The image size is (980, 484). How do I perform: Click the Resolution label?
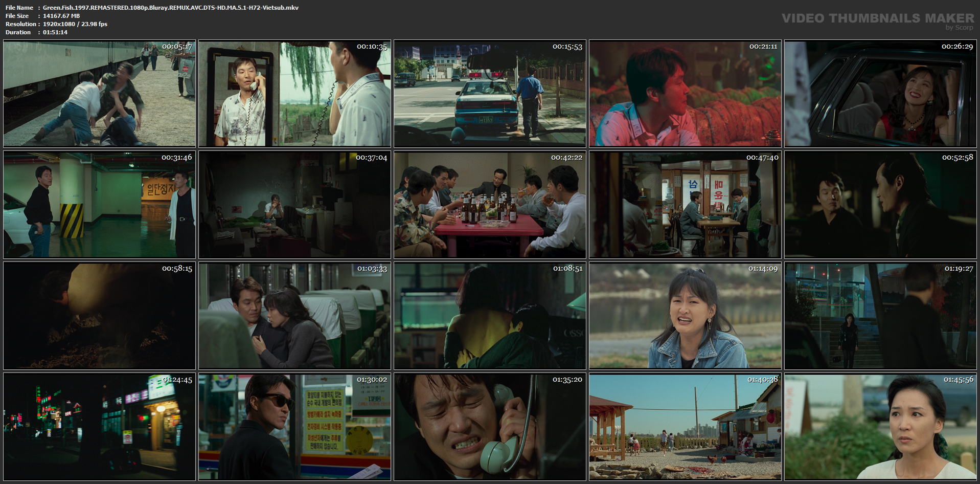tap(21, 24)
